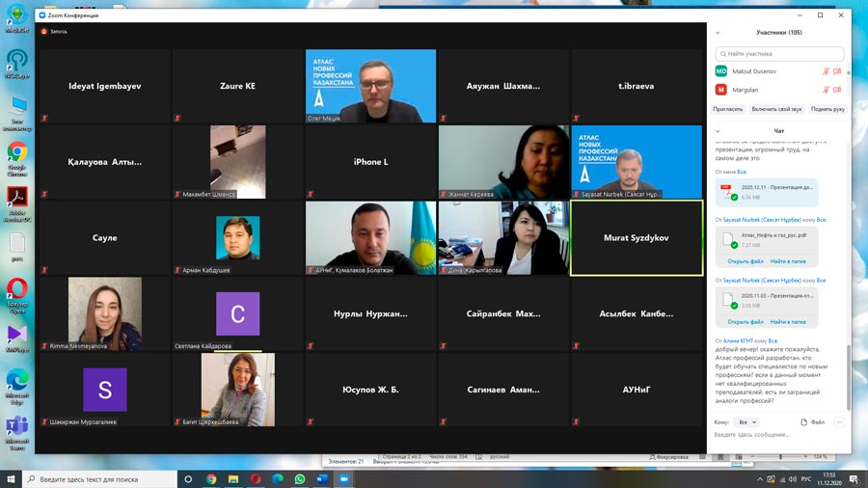Click the highlighted Murat Syzdykov tile
The image size is (868, 488).
coord(637,238)
